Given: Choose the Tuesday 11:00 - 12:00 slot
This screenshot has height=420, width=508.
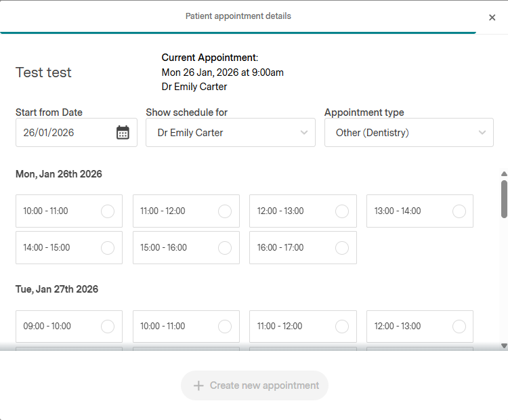Looking at the screenshot, I should click(x=303, y=327).
